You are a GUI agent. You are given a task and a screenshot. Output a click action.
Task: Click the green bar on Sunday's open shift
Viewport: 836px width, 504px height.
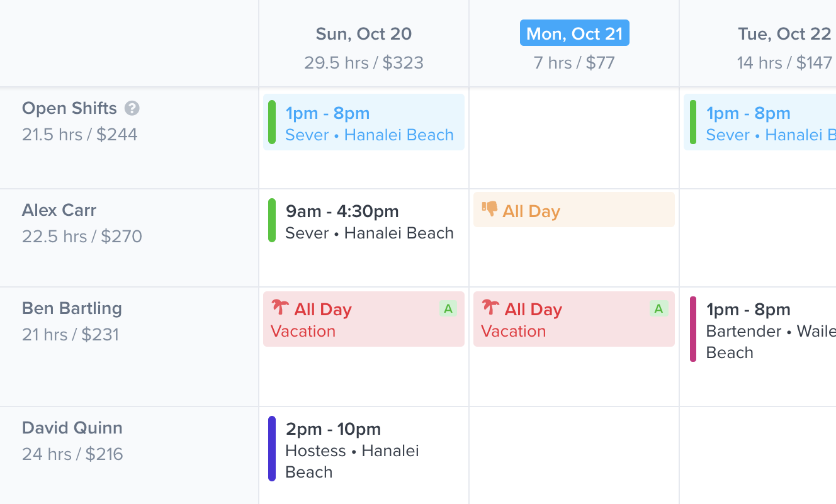pos(272,122)
